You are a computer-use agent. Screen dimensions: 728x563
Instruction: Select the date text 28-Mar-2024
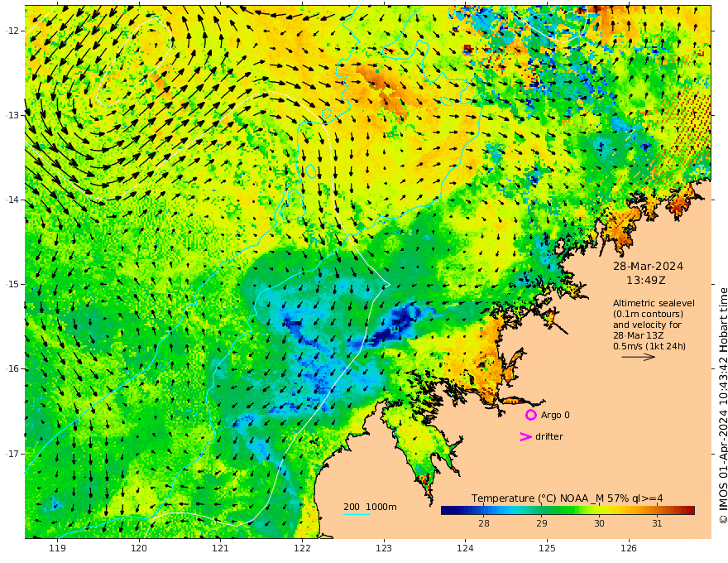tap(648, 267)
